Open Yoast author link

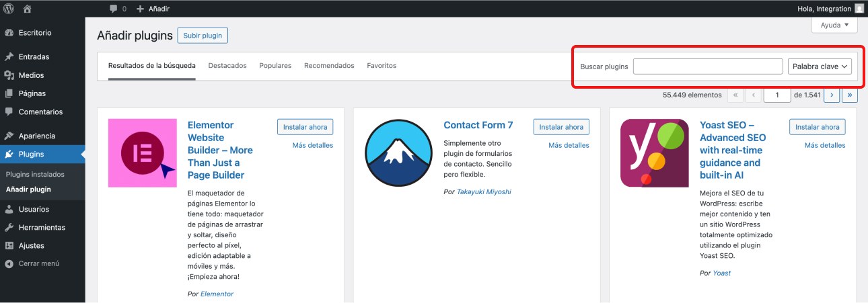click(722, 273)
